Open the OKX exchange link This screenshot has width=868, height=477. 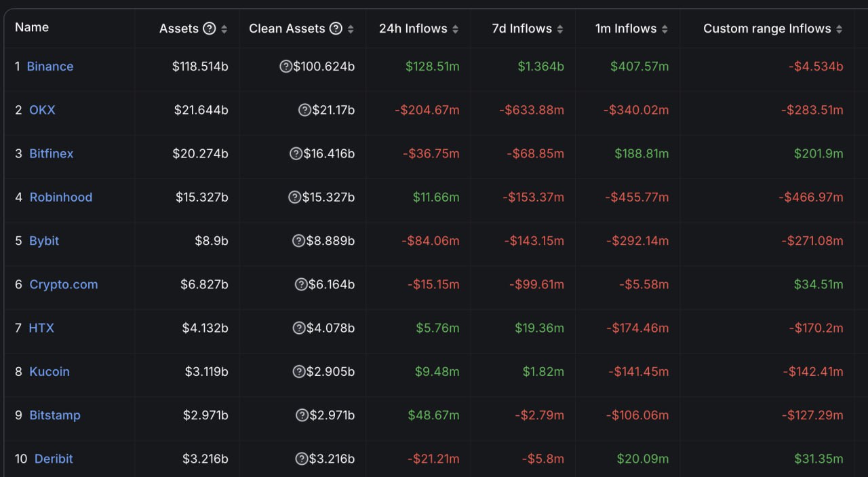click(42, 110)
